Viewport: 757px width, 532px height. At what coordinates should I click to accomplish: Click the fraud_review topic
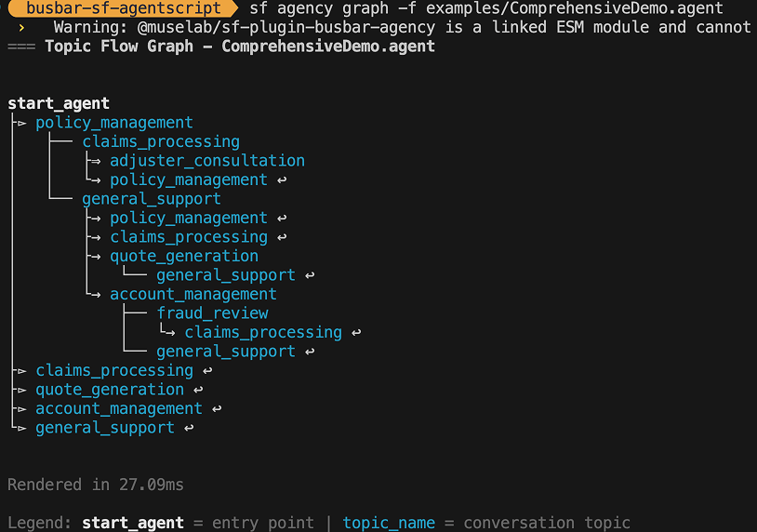(212, 313)
